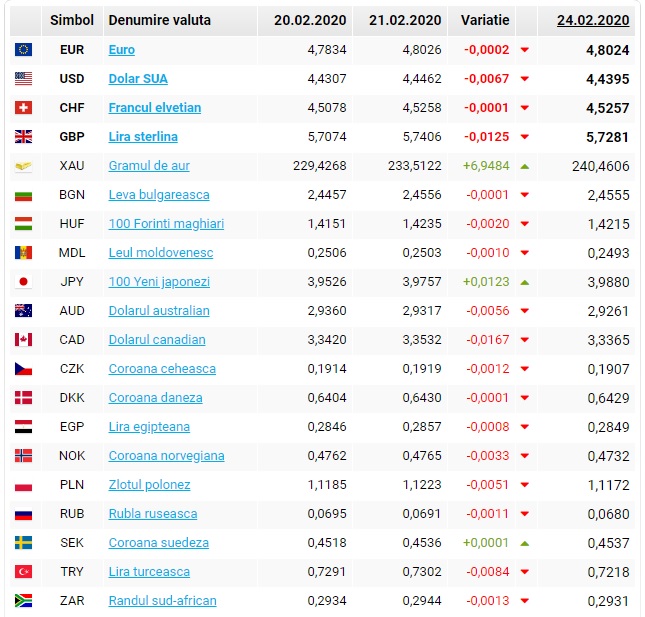The width and height of the screenshot is (645, 617).
Task: Click the South African flag icon
Action: [x=23, y=601]
